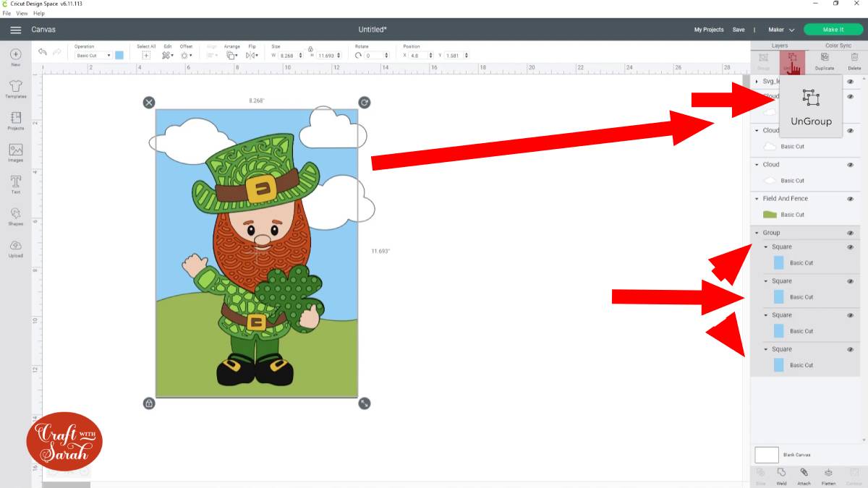The height and width of the screenshot is (488, 868).
Task: Hide the Field And Fence layer
Action: [x=849, y=198]
